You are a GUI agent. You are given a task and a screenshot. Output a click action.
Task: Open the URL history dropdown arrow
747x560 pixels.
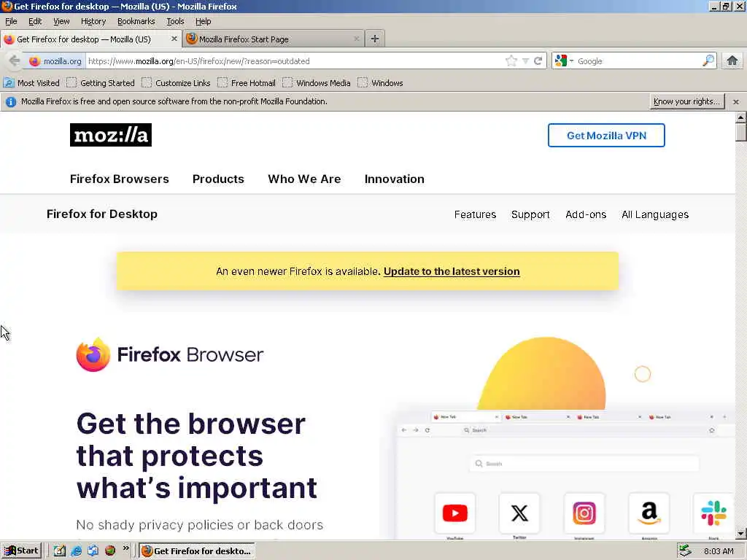click(x=525, y=61)
